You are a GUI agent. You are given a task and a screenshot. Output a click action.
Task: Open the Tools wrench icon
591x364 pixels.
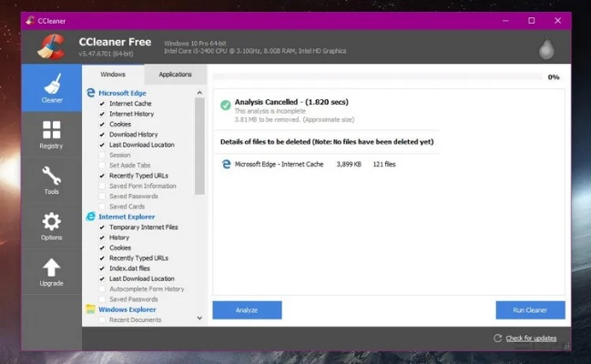[51, 176]
